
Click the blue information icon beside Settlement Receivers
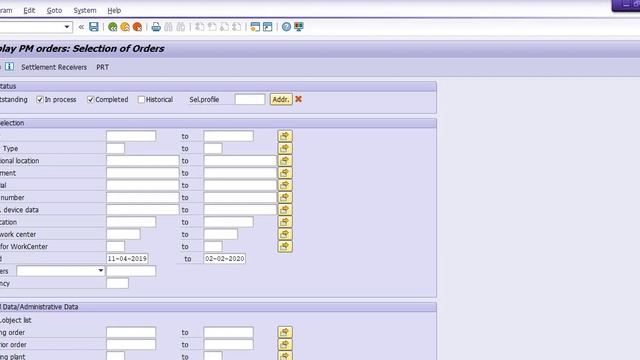(x=9, y=67)
